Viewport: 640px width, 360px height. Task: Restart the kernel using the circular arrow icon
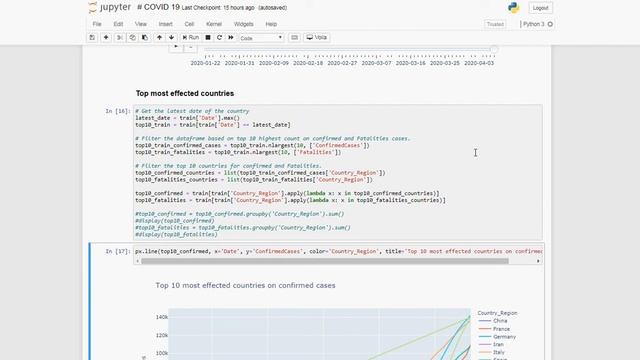(x=219, y=38)
